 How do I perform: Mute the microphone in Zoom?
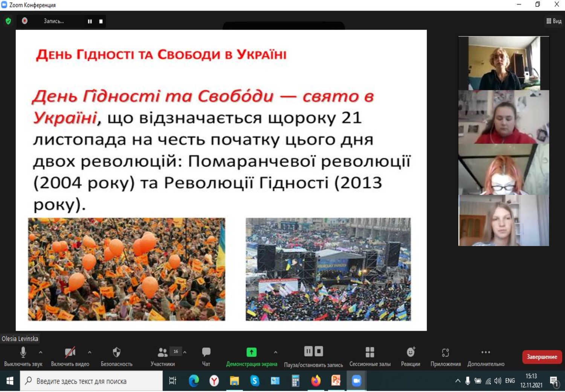click(23, 353)
